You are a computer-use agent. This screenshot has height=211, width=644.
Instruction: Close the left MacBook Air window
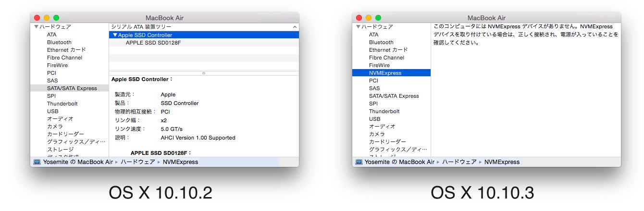click(37, 18)
